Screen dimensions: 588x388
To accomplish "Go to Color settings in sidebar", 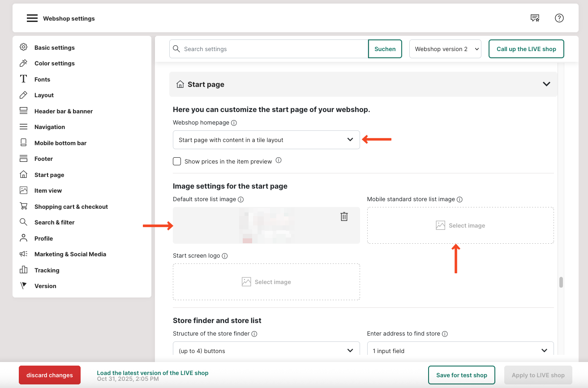I will (54, 63).
